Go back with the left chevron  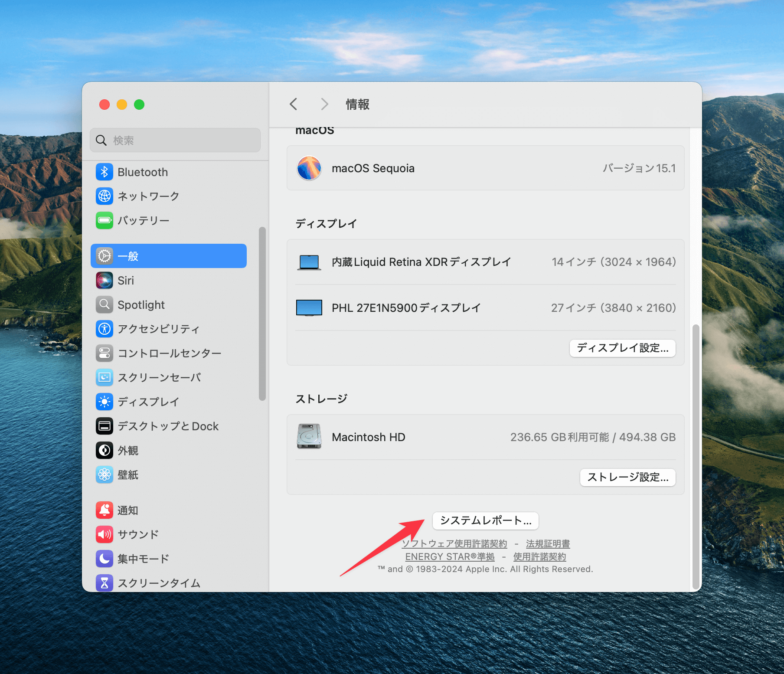[294, 104]
